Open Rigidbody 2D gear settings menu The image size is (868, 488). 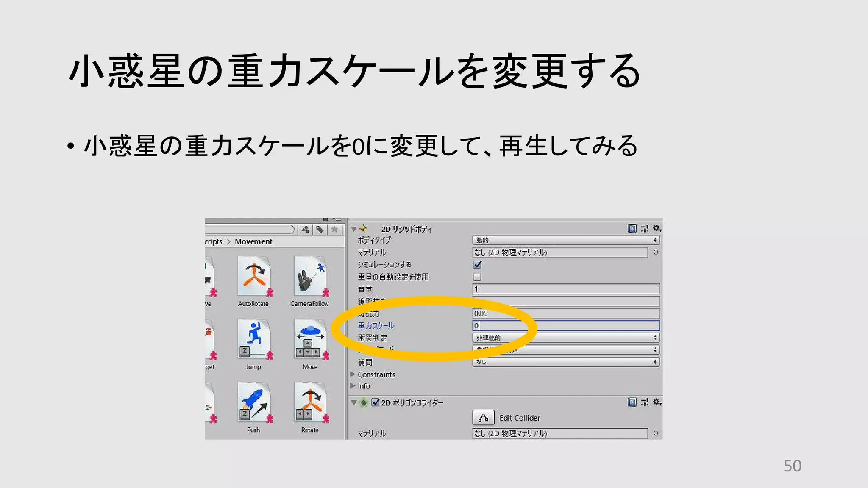click(657, 229)
